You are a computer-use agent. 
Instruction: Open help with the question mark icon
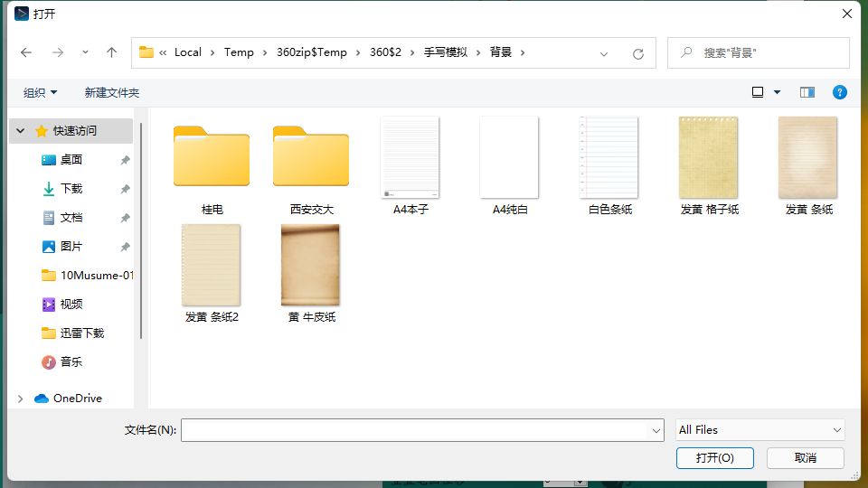coord(840,92)
